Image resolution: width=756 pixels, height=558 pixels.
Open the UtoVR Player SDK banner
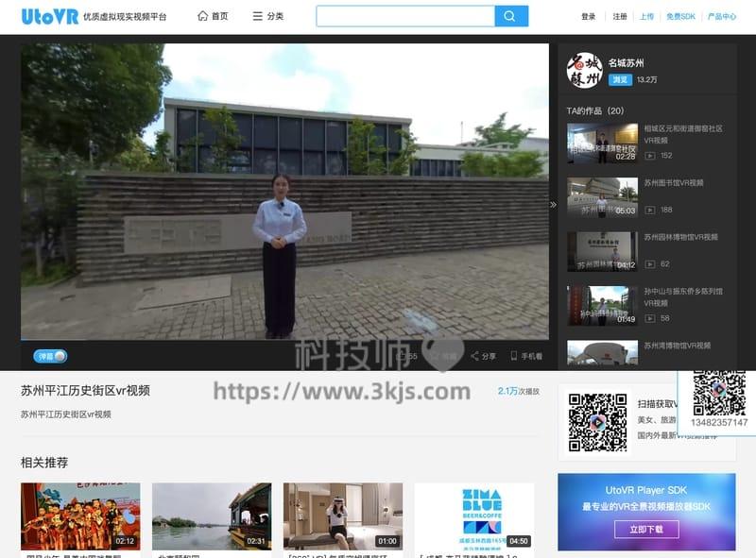646,512
